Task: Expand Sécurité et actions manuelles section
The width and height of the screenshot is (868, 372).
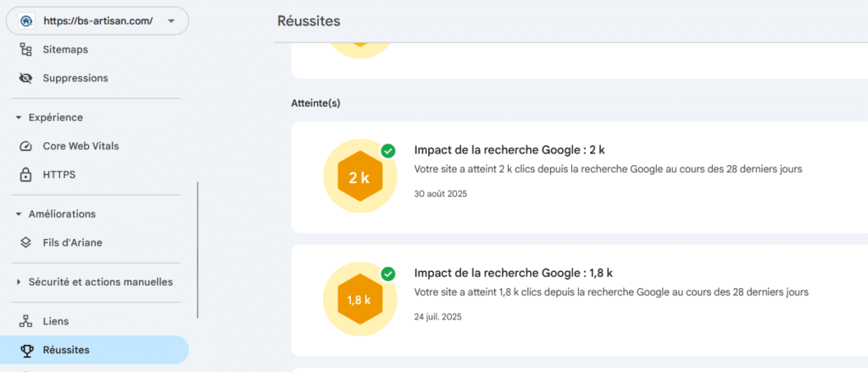Action: point(19,282)
